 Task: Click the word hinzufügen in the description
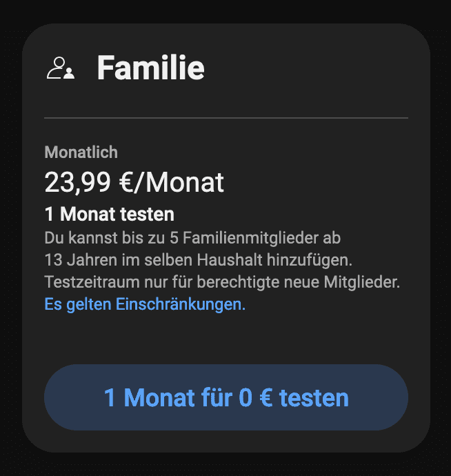pos(310,260)
